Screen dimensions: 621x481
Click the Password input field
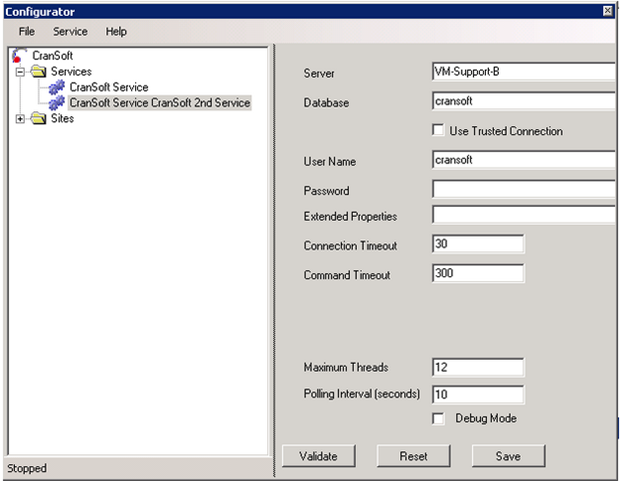[524, 189]
